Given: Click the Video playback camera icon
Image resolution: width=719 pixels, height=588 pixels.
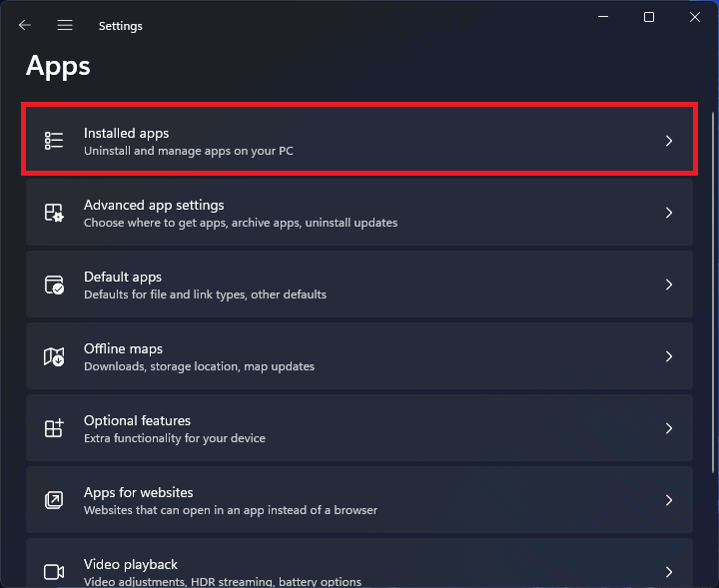Looking at the screenshot, I should pyautogui.click(x=54, y=572).
